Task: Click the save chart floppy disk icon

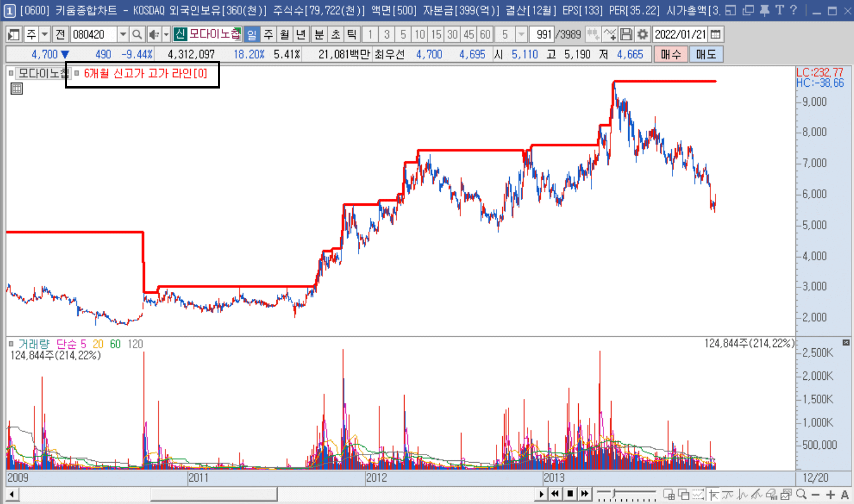Action: tap(626, 34)
